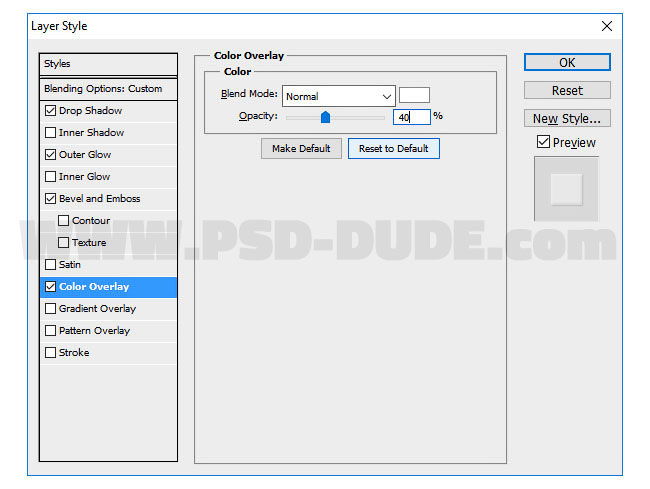This screenshot has height=489, width=650.
Task: Toggle the Preview checkbox
Action: tap(543, 142)
